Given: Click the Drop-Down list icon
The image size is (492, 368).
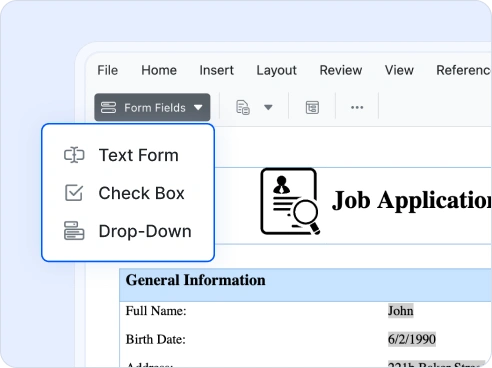Looking at the screenshot, I should (74, 231).
